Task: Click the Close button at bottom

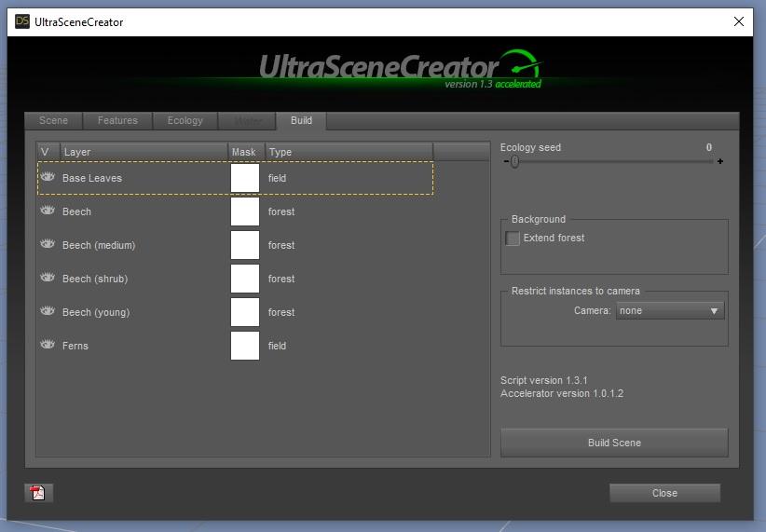Action: pos(664,493)
